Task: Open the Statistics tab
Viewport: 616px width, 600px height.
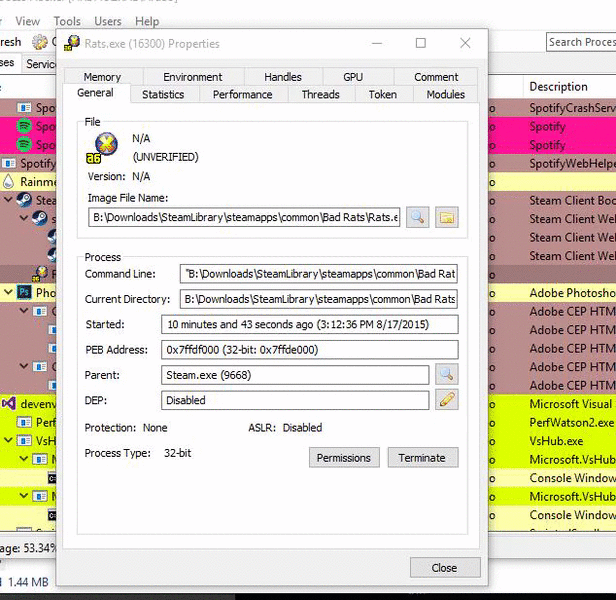Action: [x=163, y=94]
